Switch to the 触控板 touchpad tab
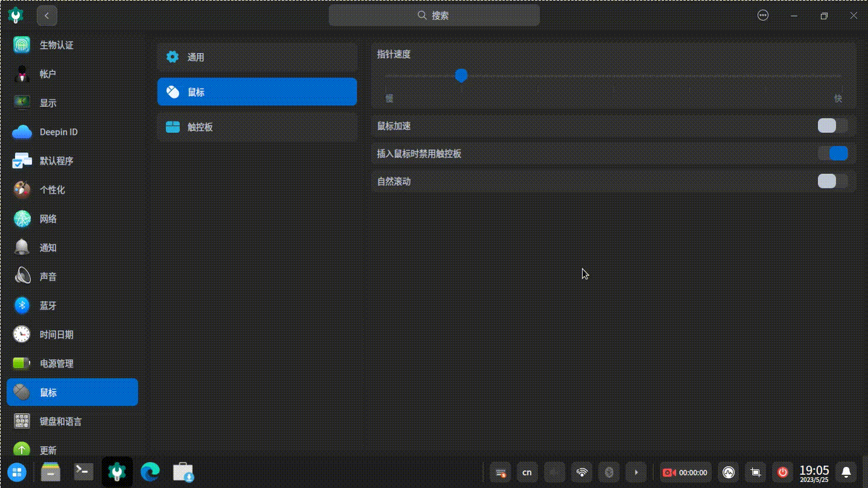Viewport: 868px width, 488px height. click(x=257, y=127)
